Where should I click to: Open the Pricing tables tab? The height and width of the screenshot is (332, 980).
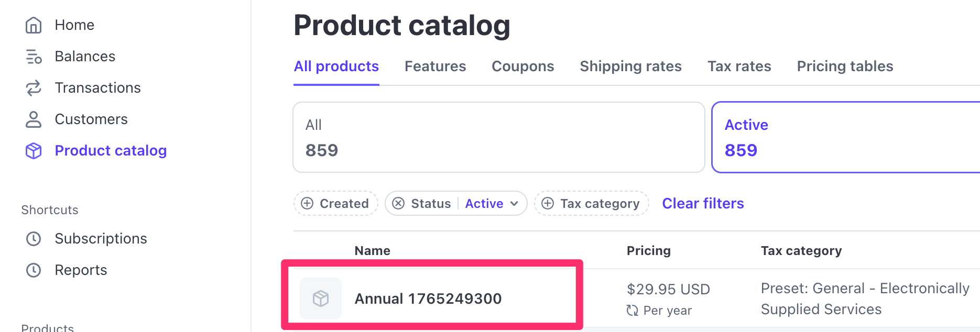pyautogui.click(x=845, y=67)
